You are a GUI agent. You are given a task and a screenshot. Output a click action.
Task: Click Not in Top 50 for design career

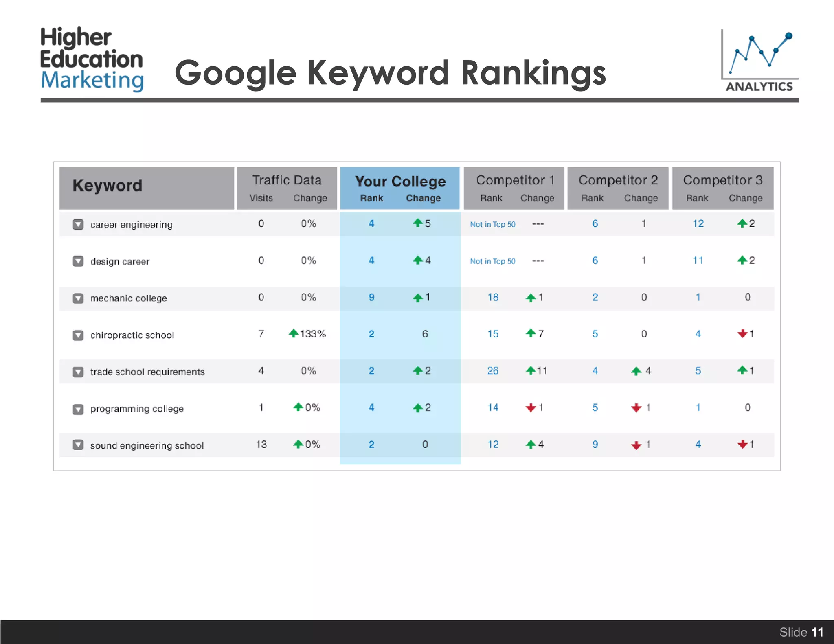point(493,261)
